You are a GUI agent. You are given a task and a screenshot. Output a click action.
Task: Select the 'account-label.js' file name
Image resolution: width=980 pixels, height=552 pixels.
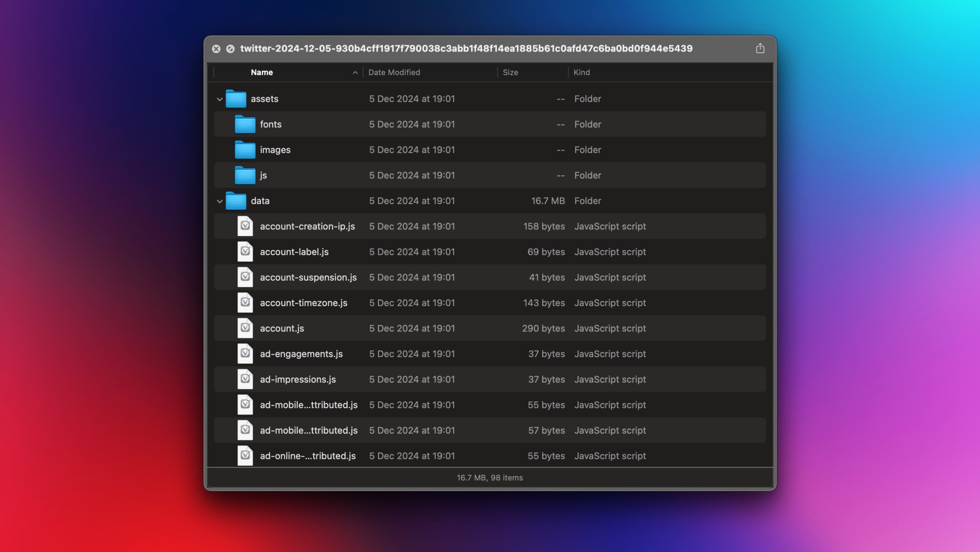click(294, 252)
